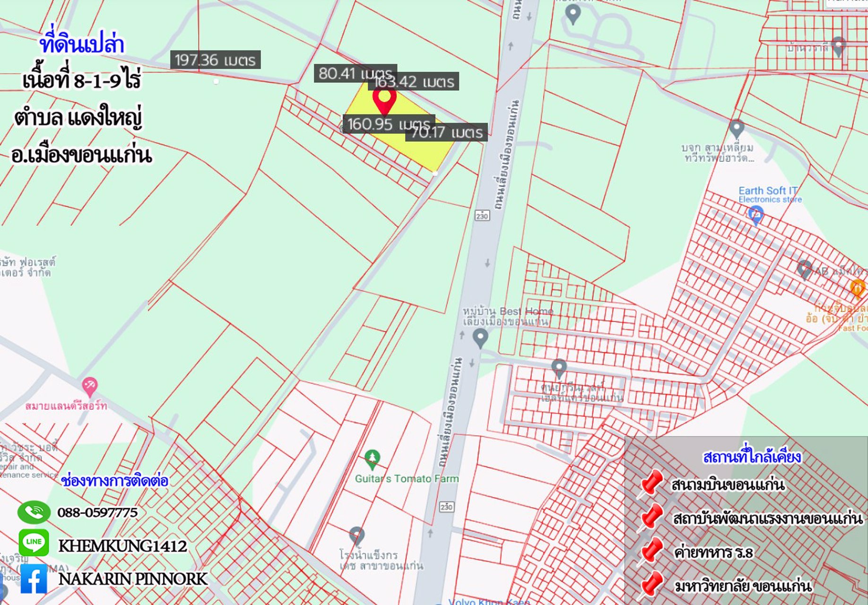The image size is (868, 605).
Task: Select the grey หมู่บ้าน Best Home map pin
Action: click(x=480, y=338)
